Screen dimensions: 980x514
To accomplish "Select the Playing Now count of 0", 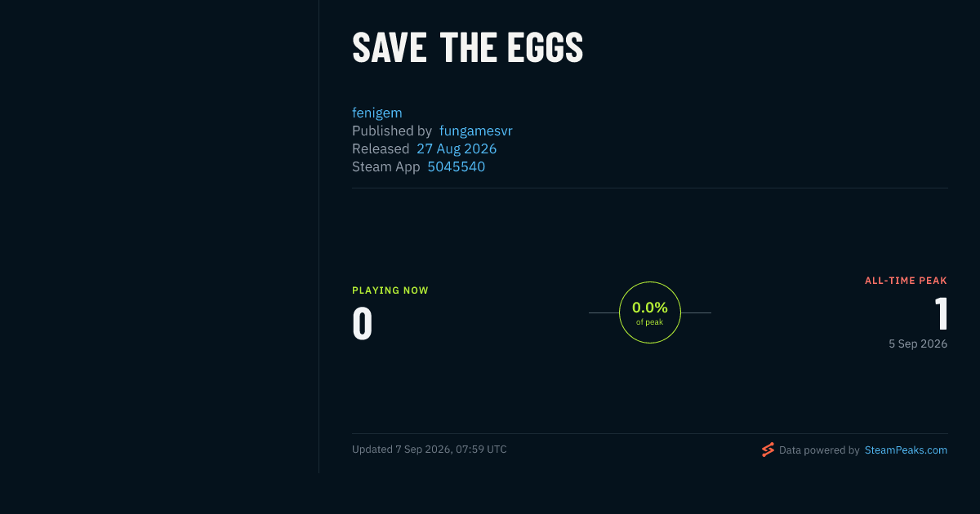I will (363, 324).
